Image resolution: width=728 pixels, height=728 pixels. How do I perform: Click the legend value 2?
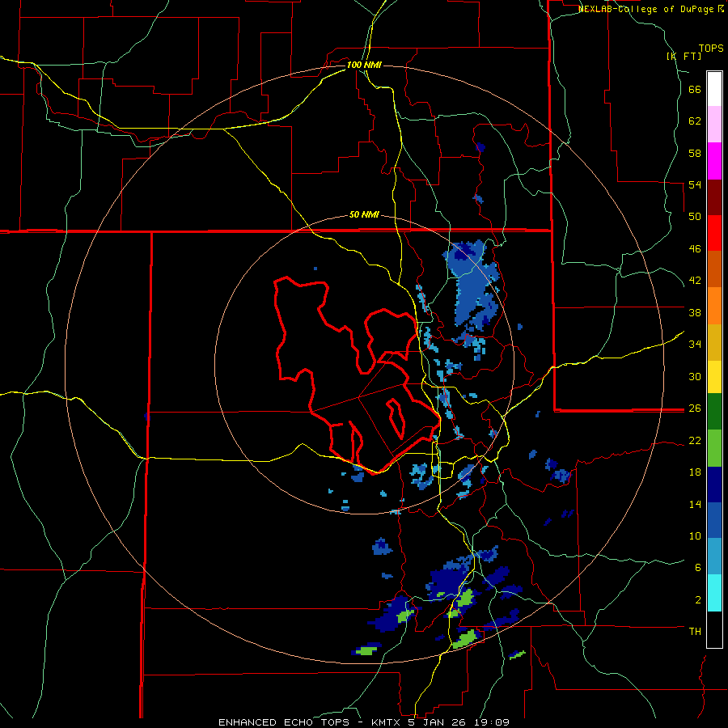(x=698, y=599)
